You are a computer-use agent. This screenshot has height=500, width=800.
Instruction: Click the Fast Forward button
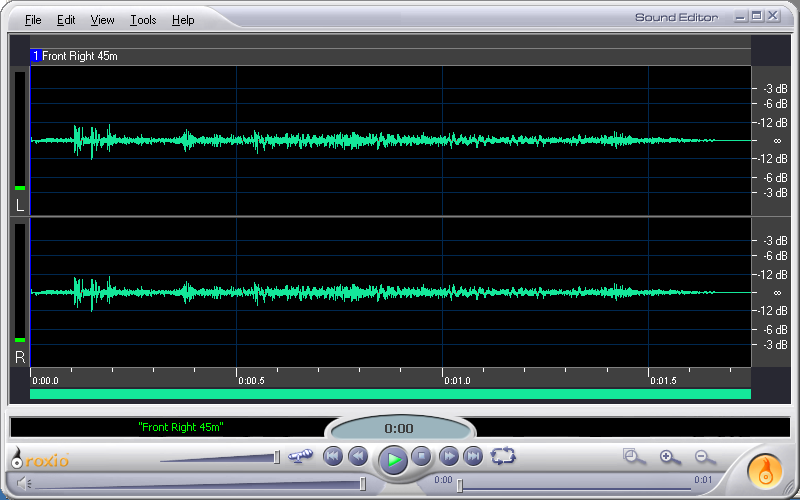coord(450,457)
